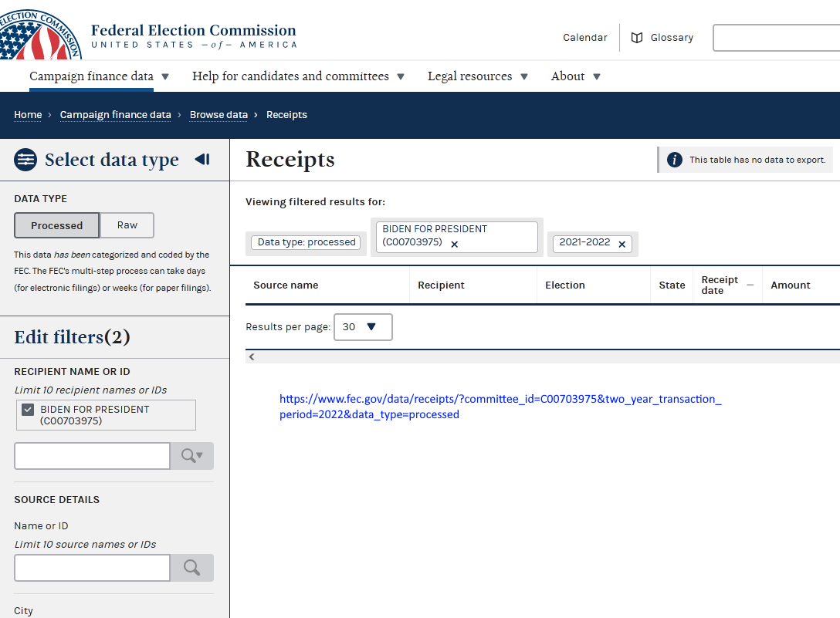Viewport: 840px width, 618px height.
Task: Uncheck BIDEN FOR PRESIDENT recipient checkbox
Action: pyautogui.click(x=28, y=410)
